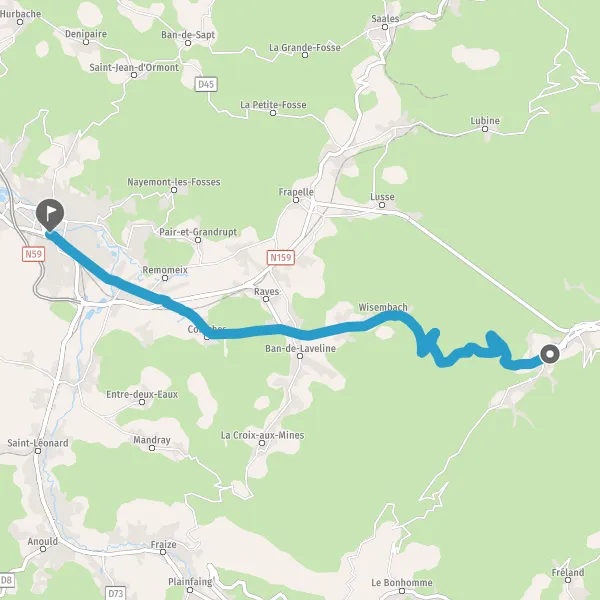600x600 pixels.
Task: Click the Lusse place label
Action: pos(382,197)
